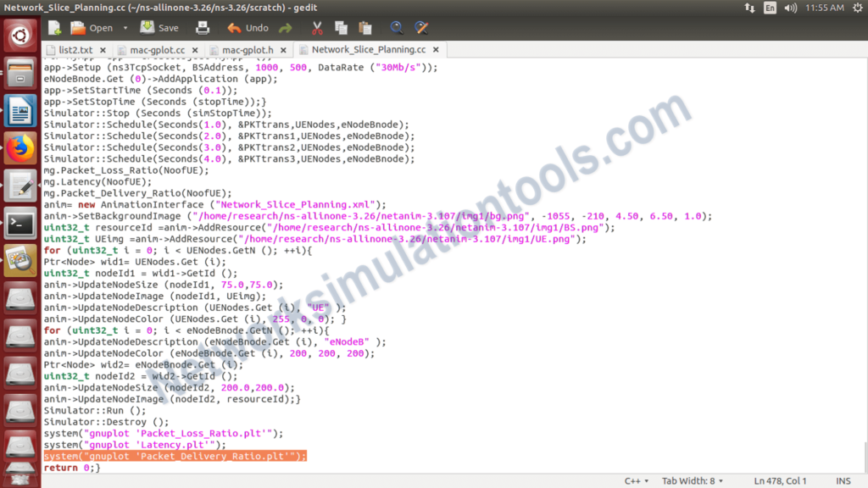Screen dimensions: 868x488
Task: Cut the selected text
Action: click(x=316, y=27)
